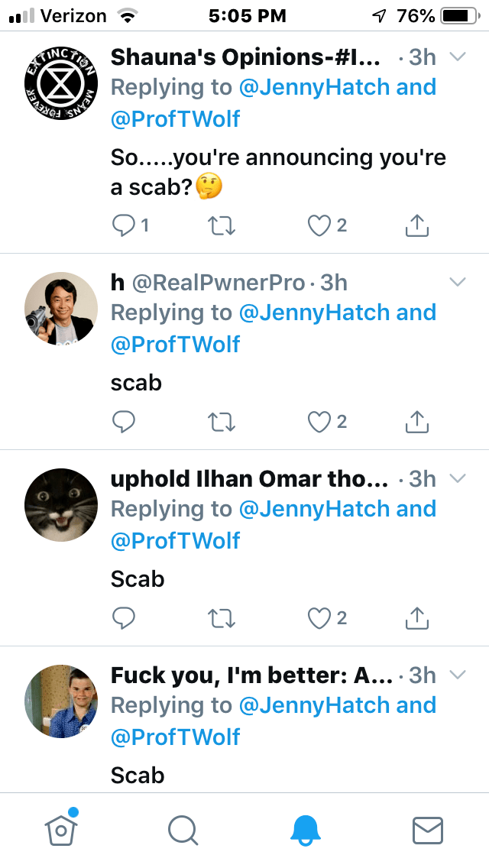Expand the menu chevron on @RealPwnerPro tweet
The height and width of the screenshot is (868, 489).
point(458,282)
